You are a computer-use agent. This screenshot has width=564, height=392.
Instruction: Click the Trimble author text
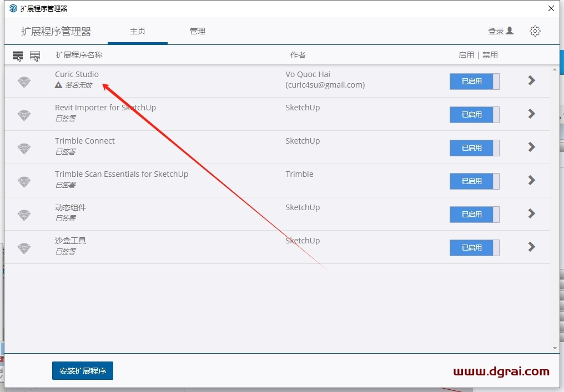click(299, 174)
